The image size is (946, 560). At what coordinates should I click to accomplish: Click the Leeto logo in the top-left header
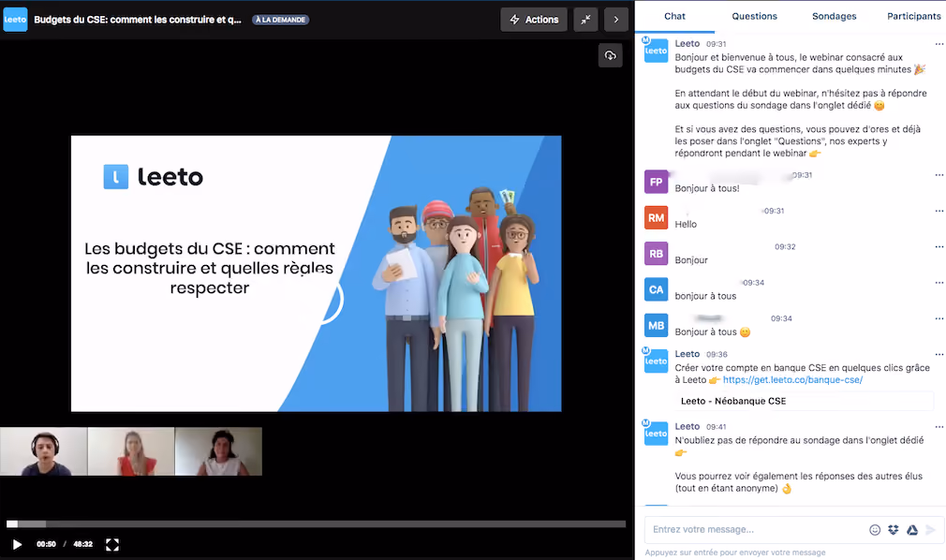click(x=15, y=20)
